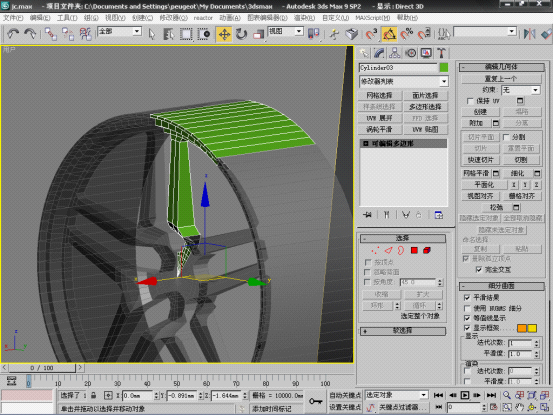Expand the 软选择 rollout
The height and width of the screenshot is (415, 553).
coord(402,331)
